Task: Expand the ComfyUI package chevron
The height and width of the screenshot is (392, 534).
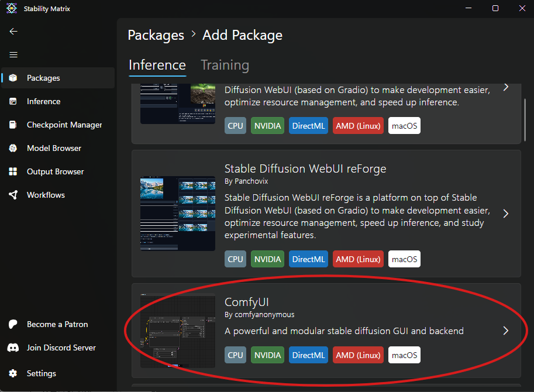Action: pyautogui.click(x=506, y=331)
